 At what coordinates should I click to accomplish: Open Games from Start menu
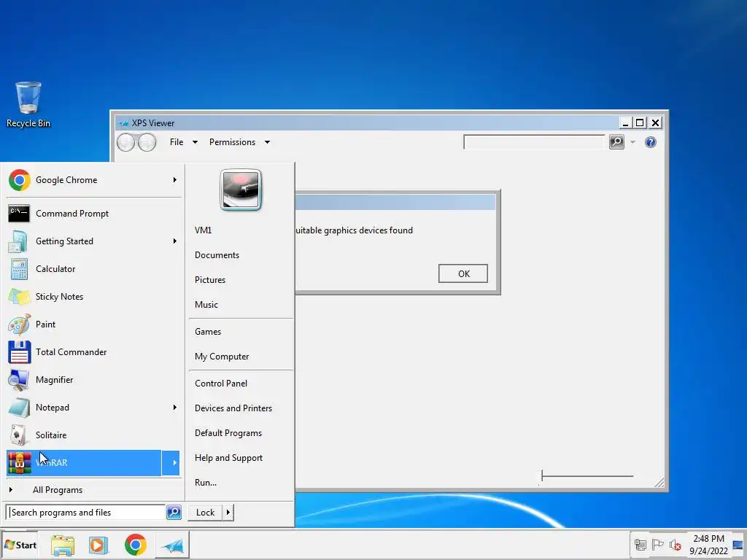(208, 332)
